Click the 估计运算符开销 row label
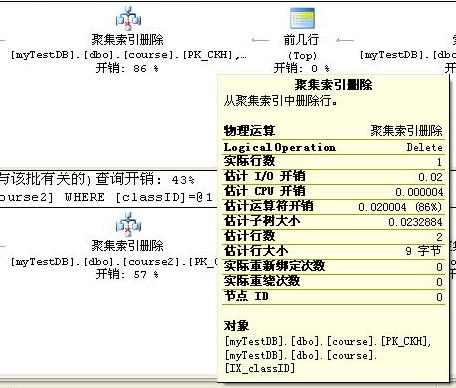This screenshot has width=456, height=388. (x=268, y=206)
